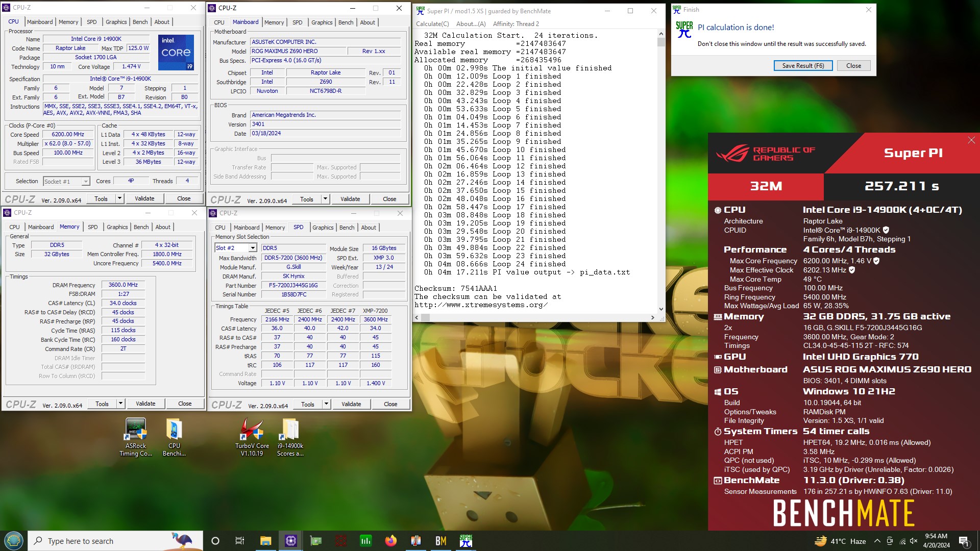The height and width of the screenshot is (551, 980).
Task: Open the notification center icon
Action: point(964,541)
